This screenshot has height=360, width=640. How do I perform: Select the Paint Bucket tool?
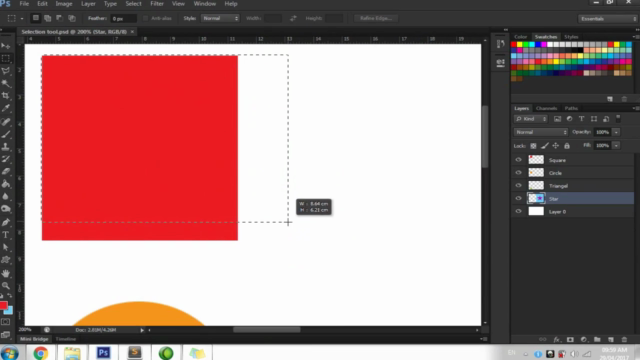point(6,184)
